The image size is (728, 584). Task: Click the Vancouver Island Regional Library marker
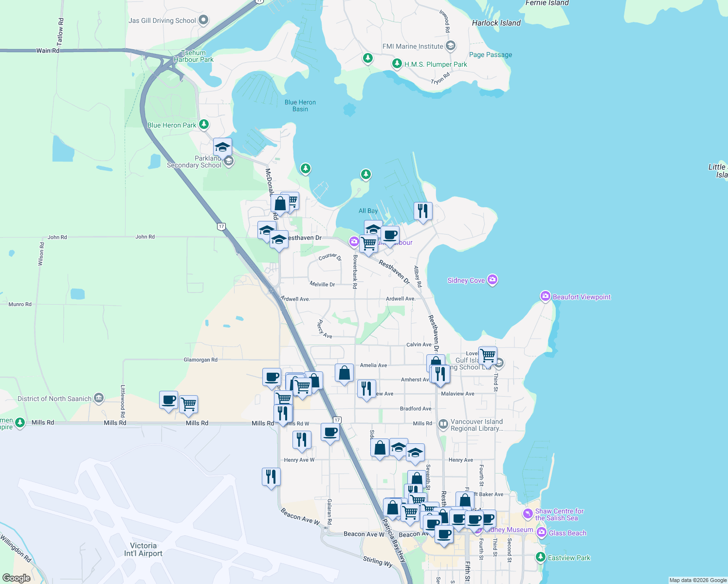pos(443,423)
